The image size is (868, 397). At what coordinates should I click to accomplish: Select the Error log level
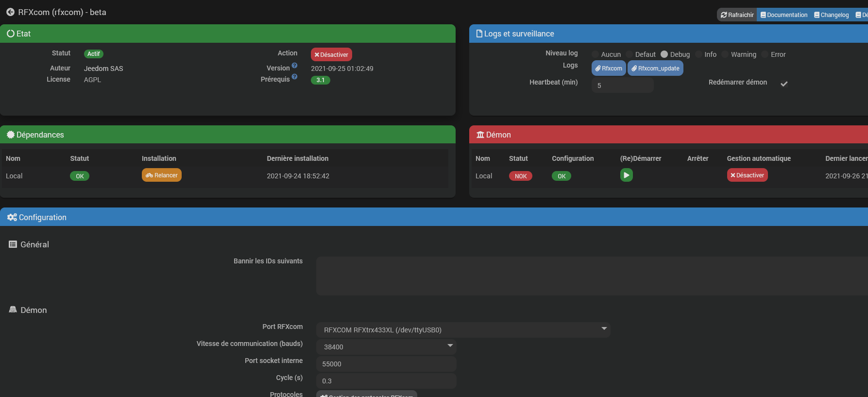(x=765, y=54)
